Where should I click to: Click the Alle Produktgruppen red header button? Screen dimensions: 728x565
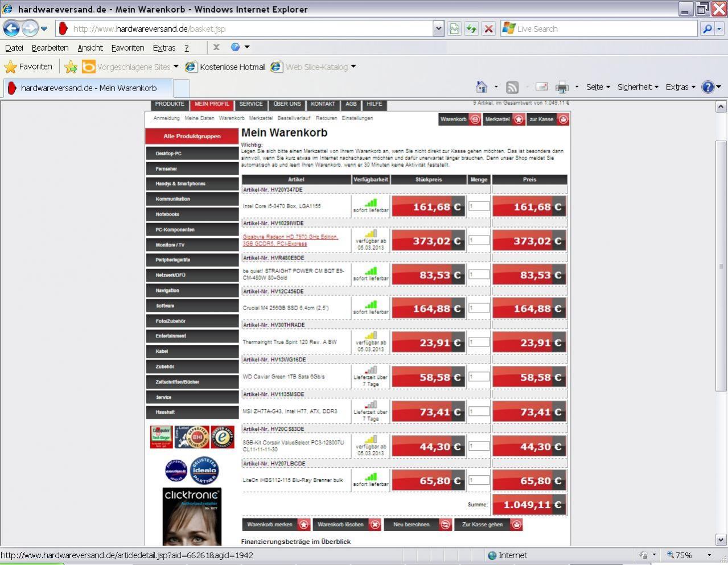pos(192,137)
